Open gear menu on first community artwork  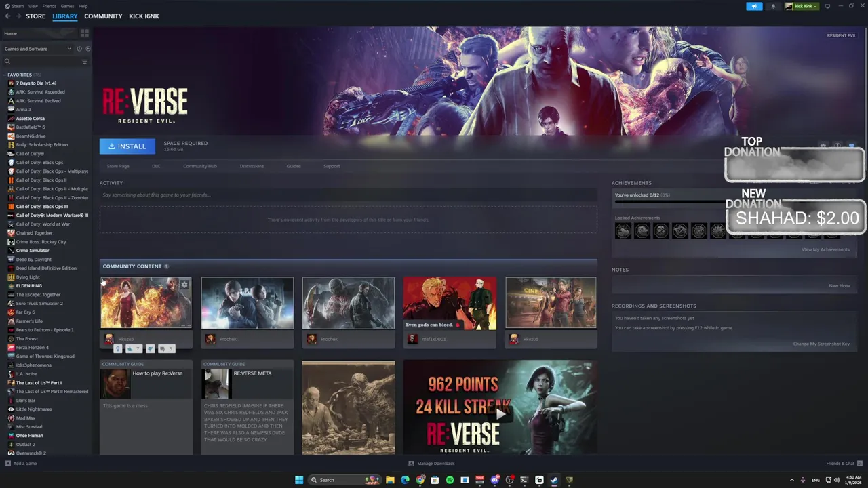click(184, 285)
